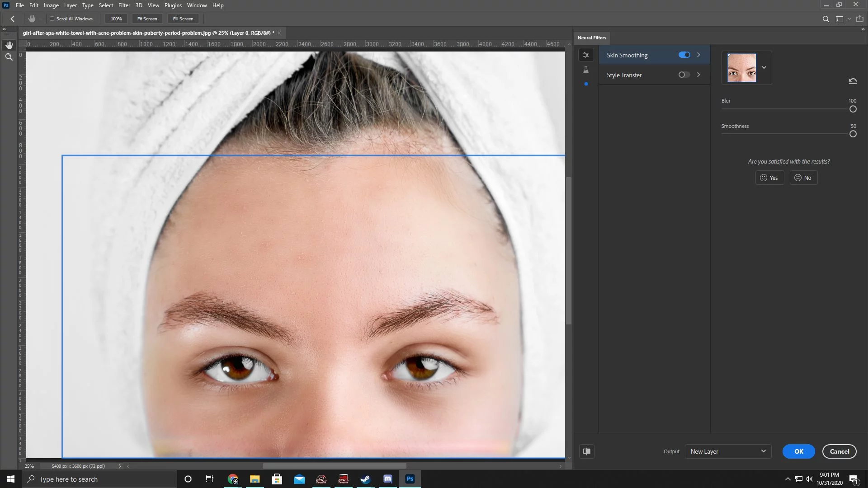Click the Blur slider handle
868x488 pixels.
(853, 109)
